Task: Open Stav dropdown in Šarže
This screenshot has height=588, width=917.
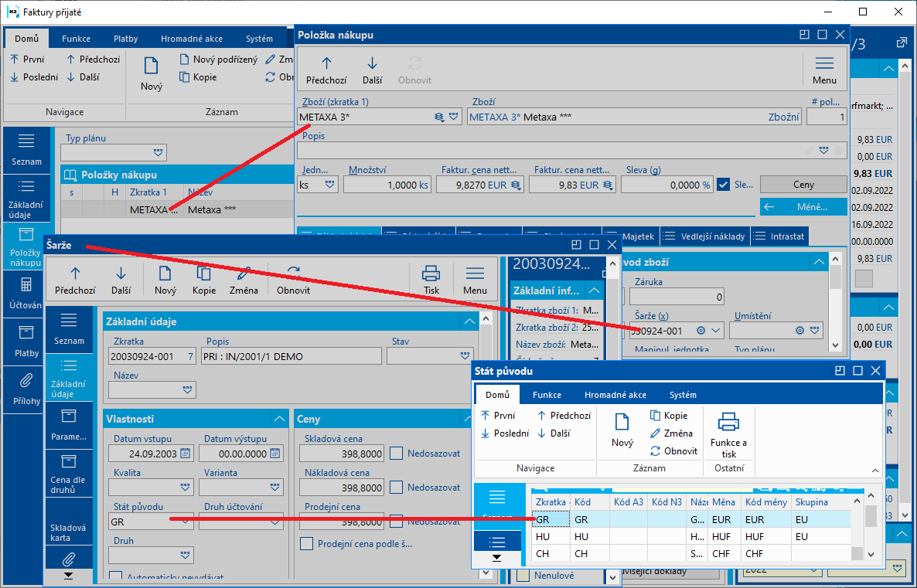Action: [x=465, y=356]
